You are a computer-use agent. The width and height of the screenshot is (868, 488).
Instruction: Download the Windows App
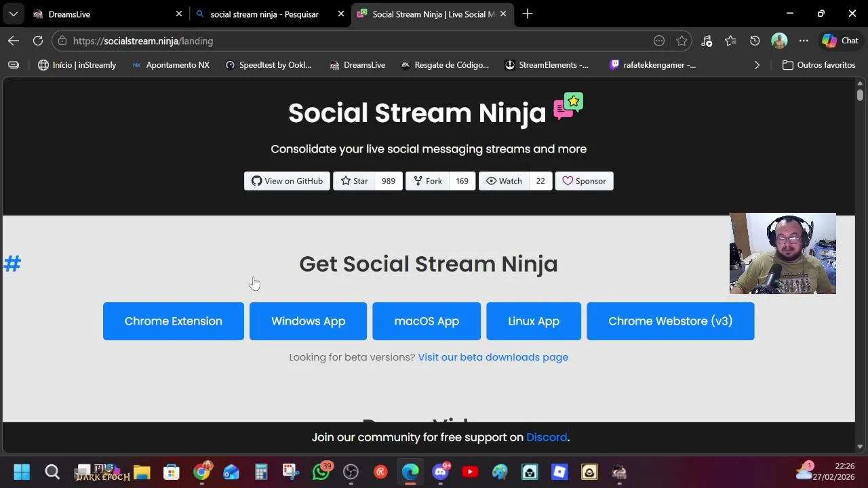308,321
